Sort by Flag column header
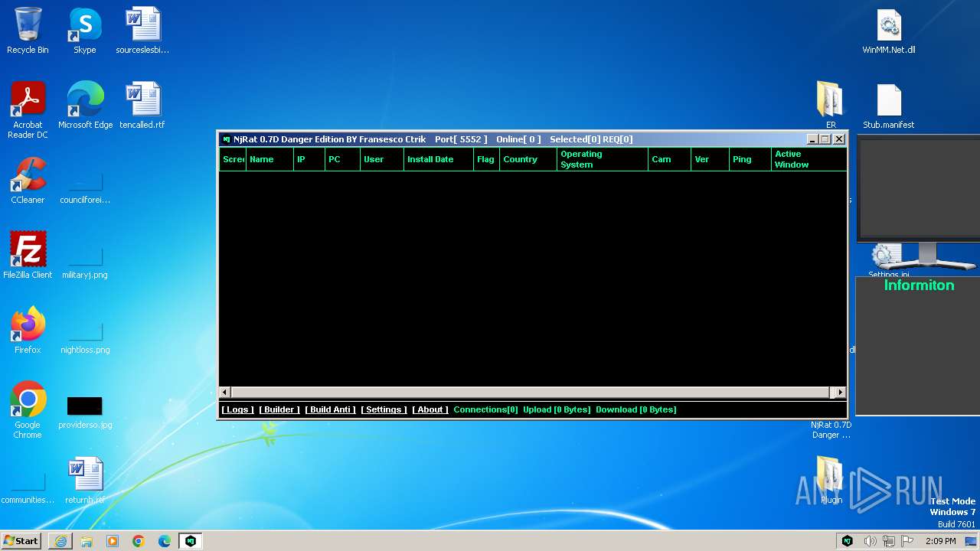The image size is (980, 551). 486,159
